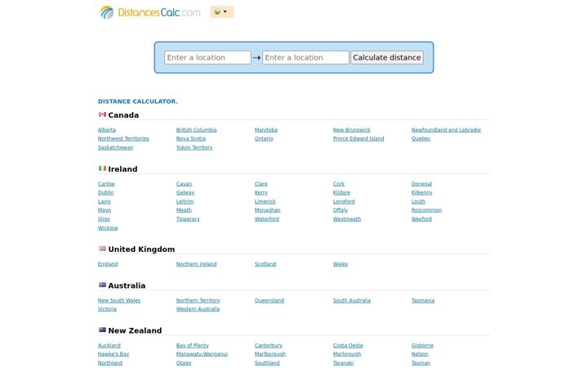Open the England link
The height and width of the screenshot is (368, 588).
(108, 264)
